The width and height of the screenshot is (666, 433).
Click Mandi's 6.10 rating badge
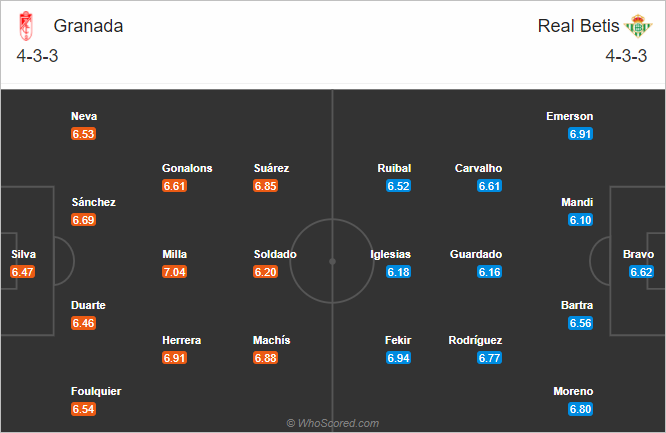581,220
